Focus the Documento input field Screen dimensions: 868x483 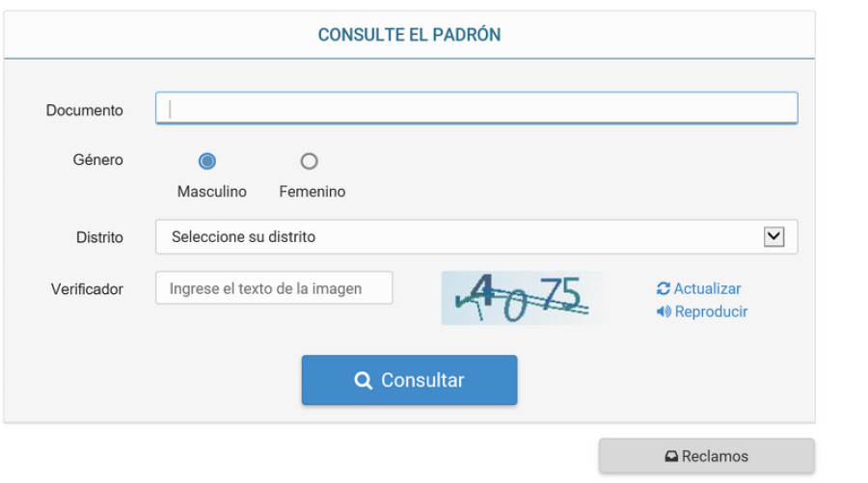(x=476, y=109)
